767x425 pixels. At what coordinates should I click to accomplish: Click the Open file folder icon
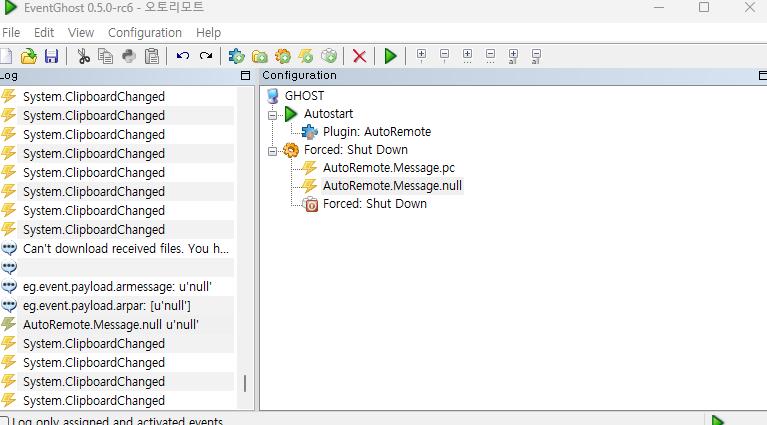29,56
